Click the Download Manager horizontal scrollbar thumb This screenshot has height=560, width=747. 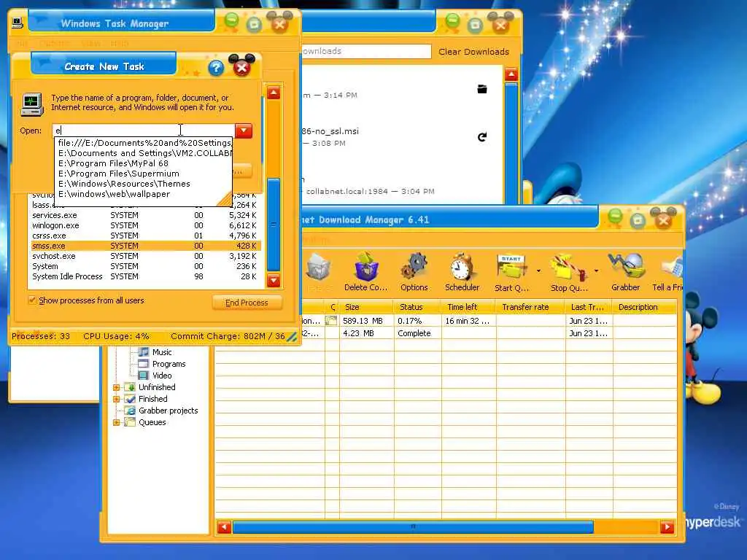(x=413, y=527)
